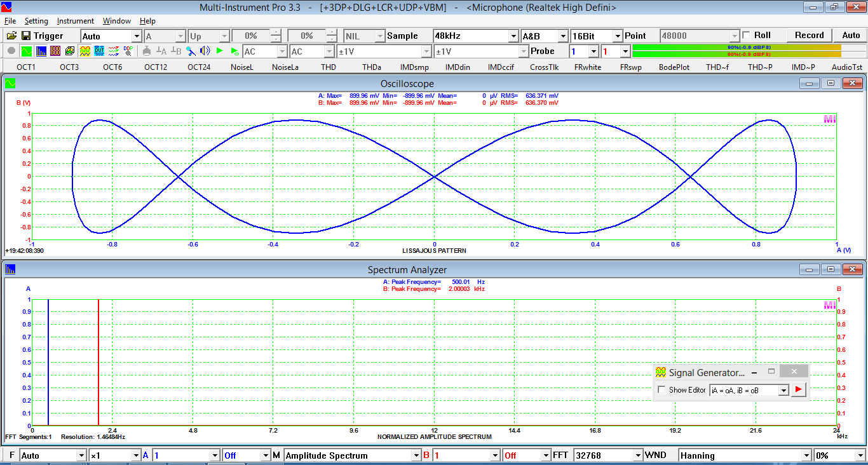
Task: Check Show Editor in Signal Generator
Action: coord(661,390)
